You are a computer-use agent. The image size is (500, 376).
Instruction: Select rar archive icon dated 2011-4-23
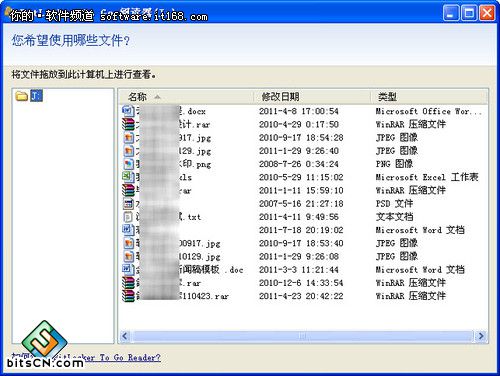(x=128, y=296)
